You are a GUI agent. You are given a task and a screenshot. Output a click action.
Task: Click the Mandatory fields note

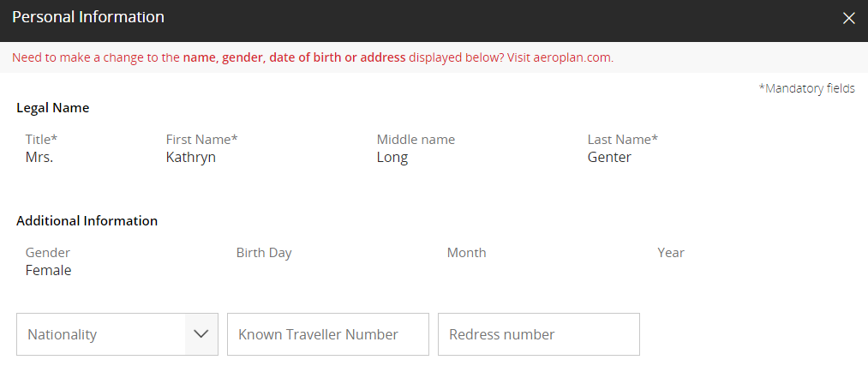806,88
